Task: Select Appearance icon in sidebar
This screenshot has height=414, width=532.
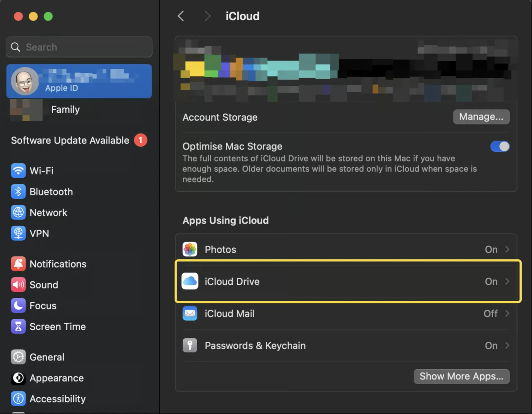Action: (18, 378)
